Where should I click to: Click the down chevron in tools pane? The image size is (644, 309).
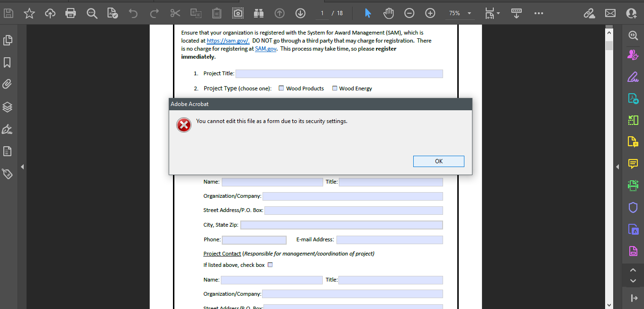coord(633,281)
